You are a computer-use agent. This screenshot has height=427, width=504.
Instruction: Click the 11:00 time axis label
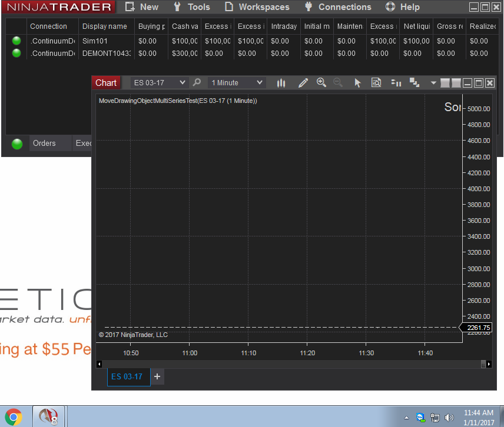(x=190, y=353)
